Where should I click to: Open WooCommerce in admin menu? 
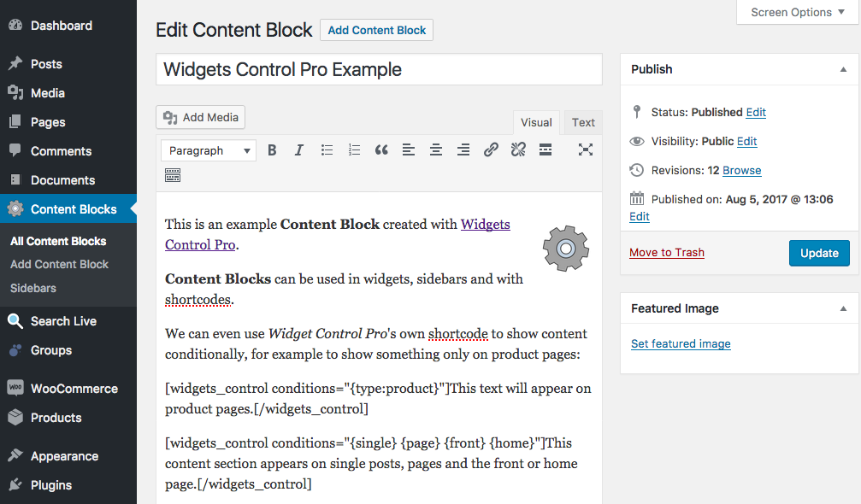68,389
